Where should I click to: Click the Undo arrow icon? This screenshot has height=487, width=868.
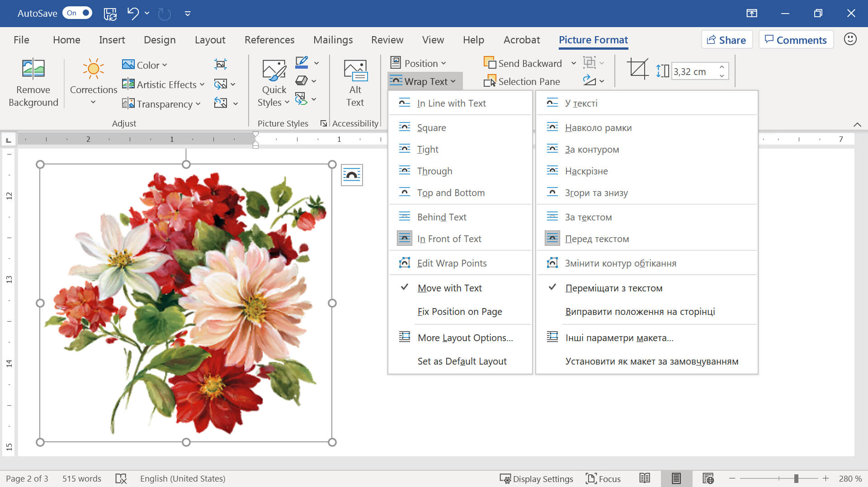coord(132,14)
